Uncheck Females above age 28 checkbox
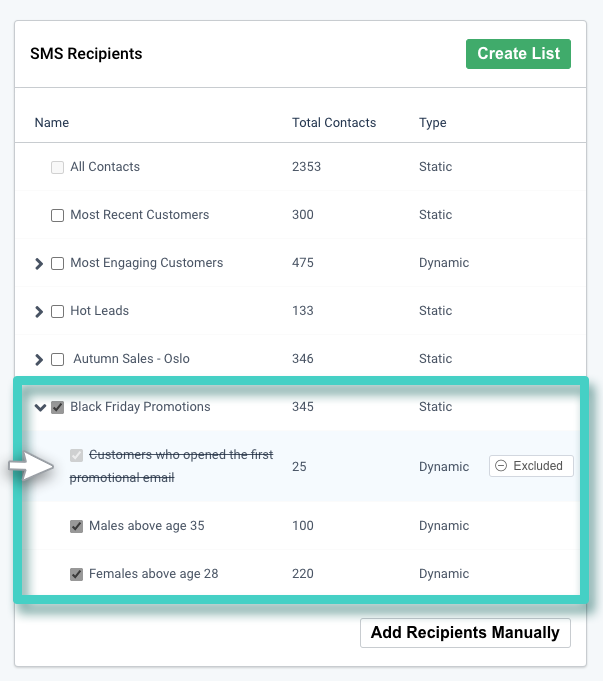 [77, 574]
